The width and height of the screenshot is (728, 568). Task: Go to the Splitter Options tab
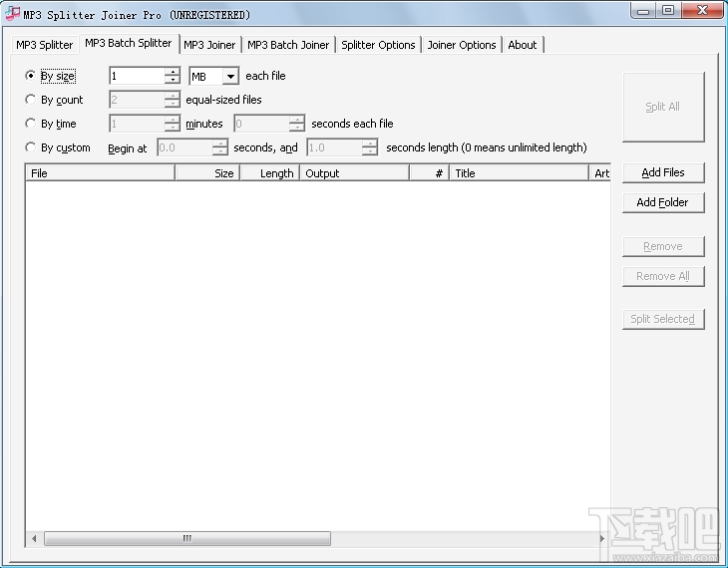pyautogui.click(x=378, y=45)
